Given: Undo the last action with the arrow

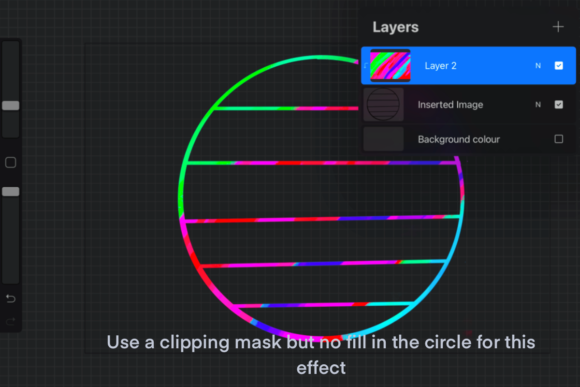Looking at the screenshot, I should tap(11, 298).
